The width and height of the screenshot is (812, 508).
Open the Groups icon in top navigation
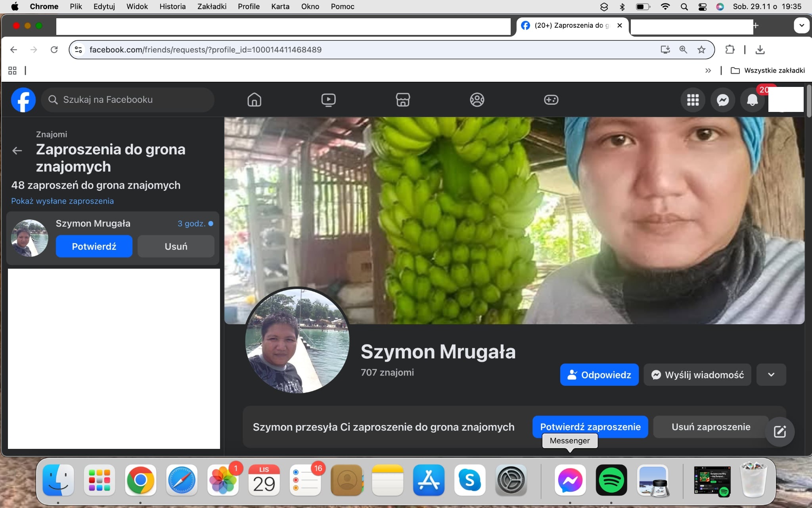[477, 100]
